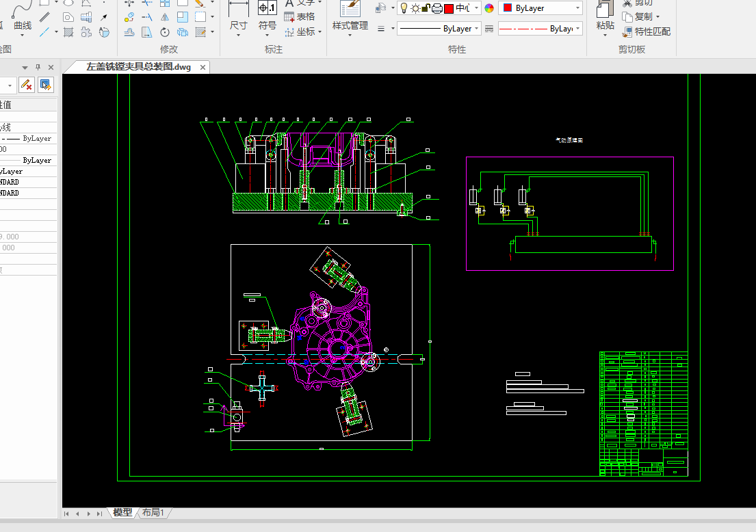Toggle auto-hide pin on properties panel
This screenshot has height=532, width=756.
coord(38,67)
